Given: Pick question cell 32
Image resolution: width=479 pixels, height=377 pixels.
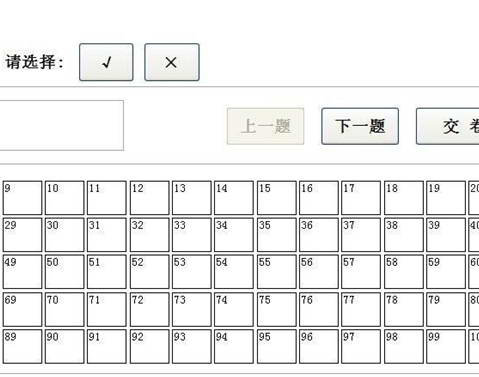Looking at the screenshot, I should pyautogui.click(x=149, y=235).
